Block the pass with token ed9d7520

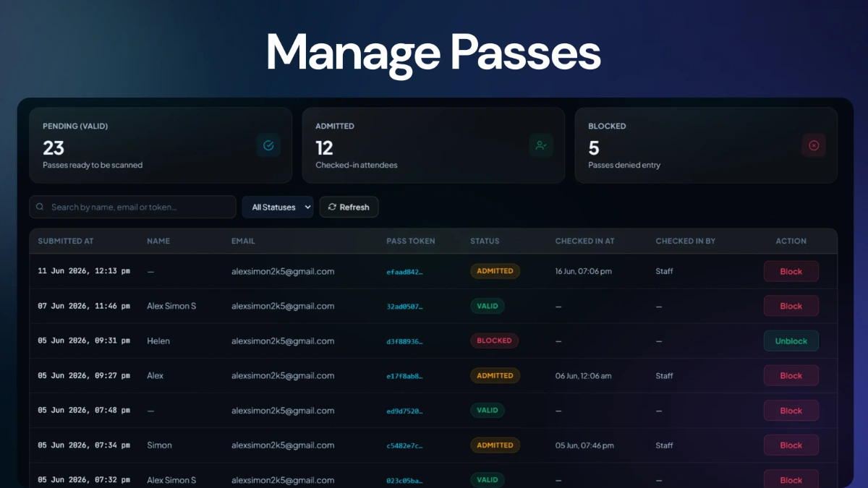tap(791, 411)
